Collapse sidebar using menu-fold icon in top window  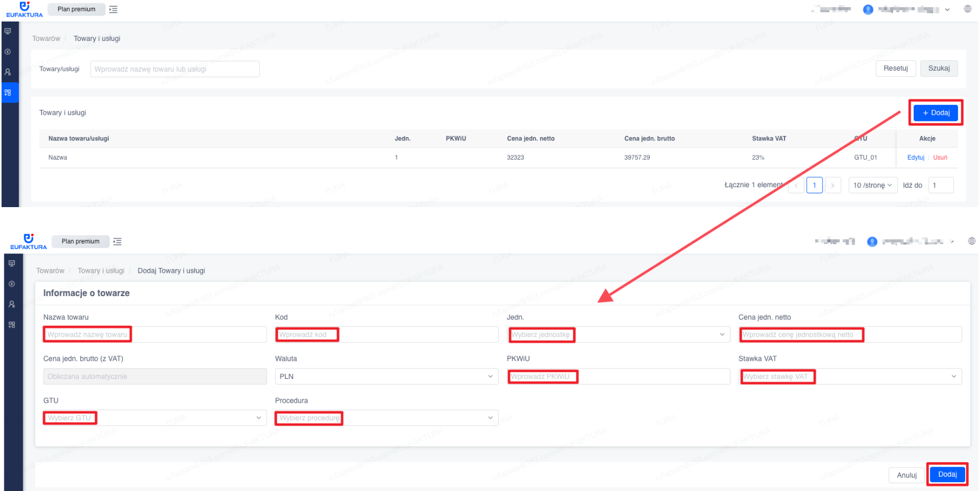click(x=113, y=9)
